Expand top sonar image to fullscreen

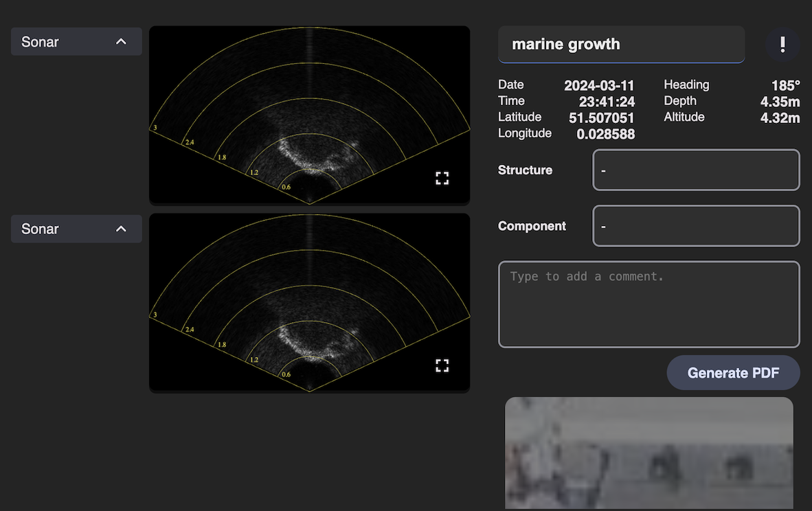[442, 179]
